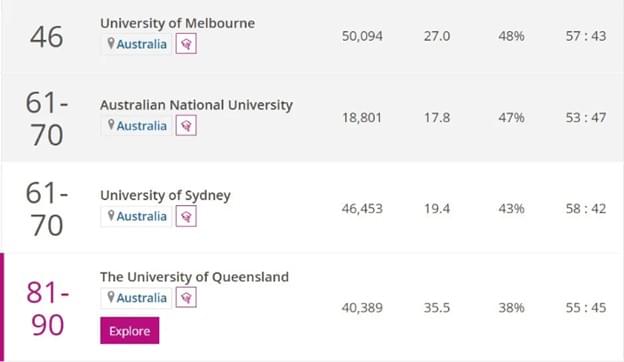624x362 pixels.
Task: Click Australian National University subjects icon
Action: 186,126
